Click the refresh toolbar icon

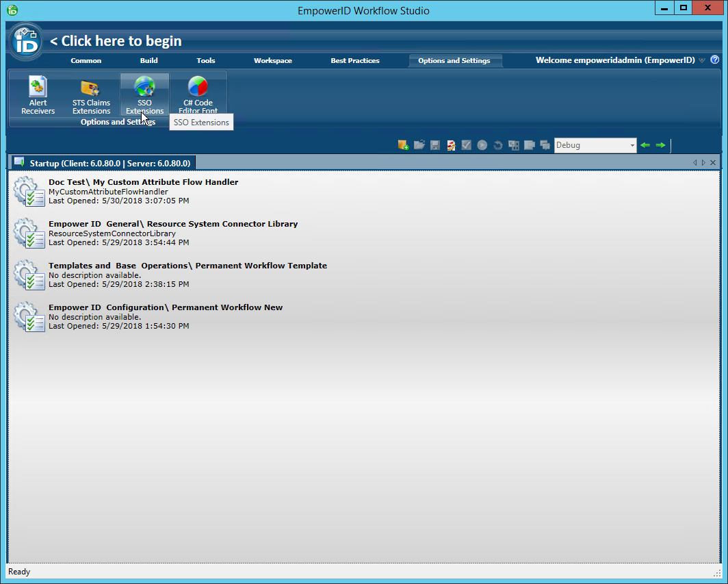point(497,144)
